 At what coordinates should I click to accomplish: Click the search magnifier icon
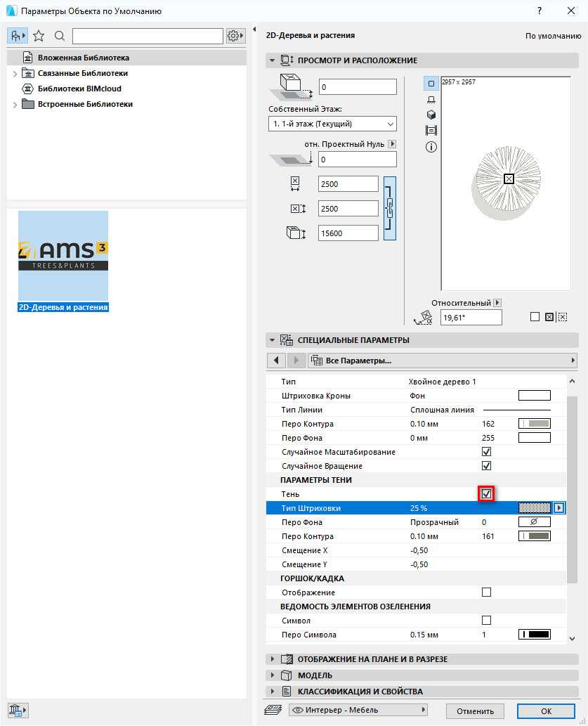click(60, 36)
